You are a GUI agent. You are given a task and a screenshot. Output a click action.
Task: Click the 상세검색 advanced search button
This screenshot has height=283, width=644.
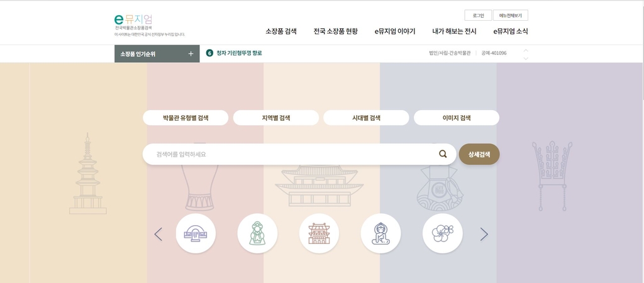(x=479, y=154)
